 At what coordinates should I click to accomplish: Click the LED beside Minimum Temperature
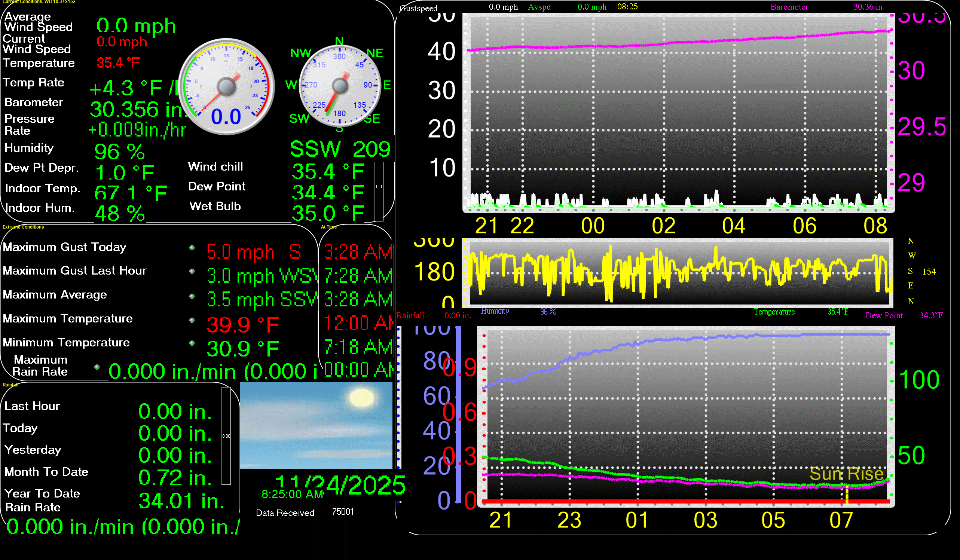tap(192, 343)
